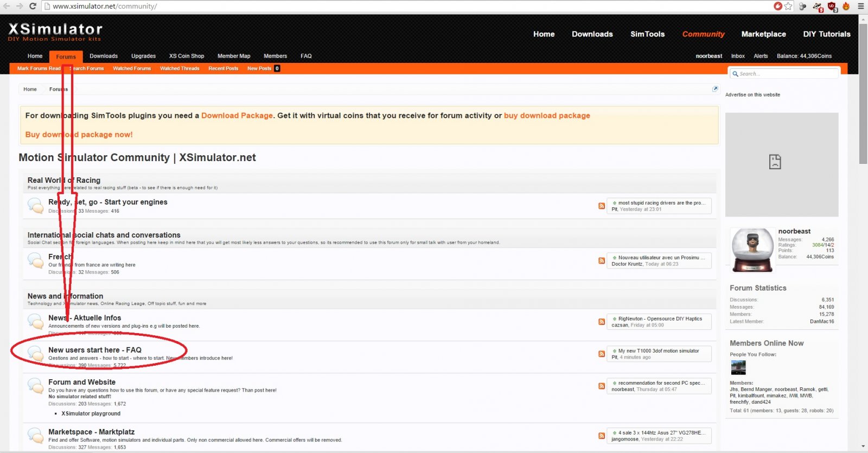
Task: Open latest member DanMac16's profile
Action: tap(822, 322)
